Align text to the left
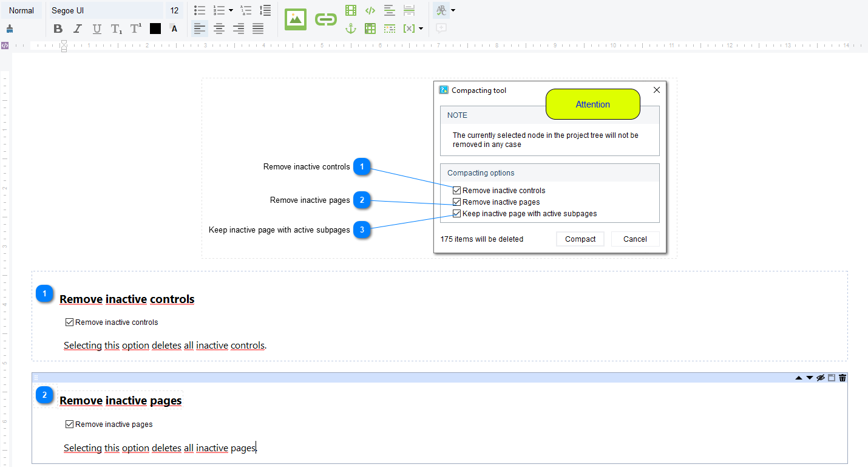Viewport: 868px width, 467px height. 200,29
